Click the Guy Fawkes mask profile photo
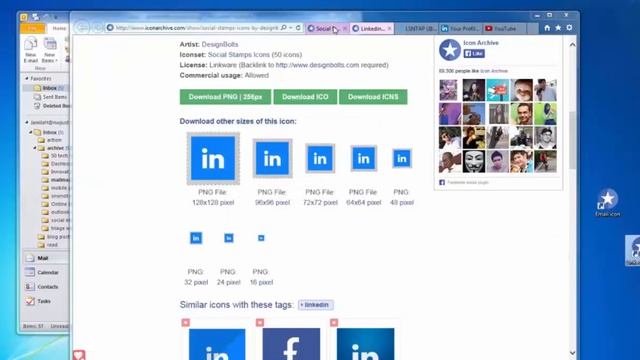Image resolution: width=640 pixels, height=360 pixels. (473, 161)
